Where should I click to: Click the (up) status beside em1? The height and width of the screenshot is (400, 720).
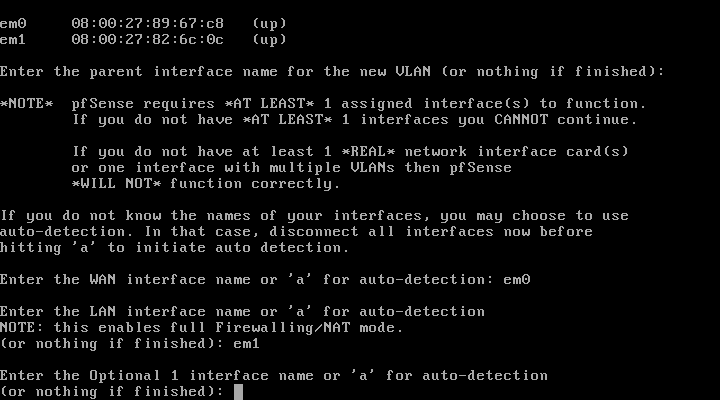(270, 39)
